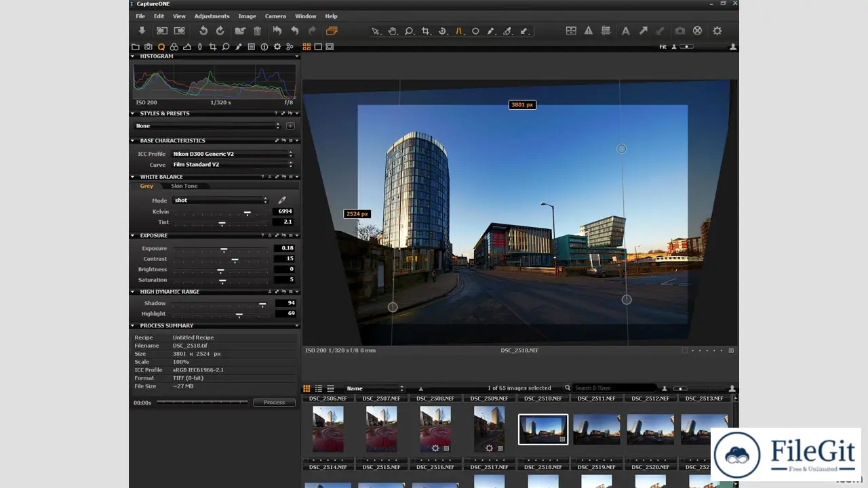Screen dimensions: 868x488
Task: Toggle the orange Variants stack icon
Action: [x=331, y=30]
